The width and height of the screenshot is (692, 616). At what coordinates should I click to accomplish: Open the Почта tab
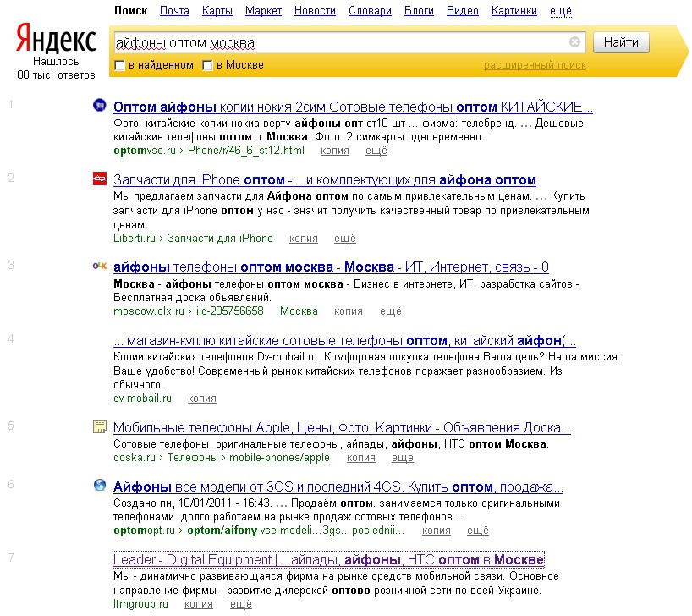(x=174, y=11)
